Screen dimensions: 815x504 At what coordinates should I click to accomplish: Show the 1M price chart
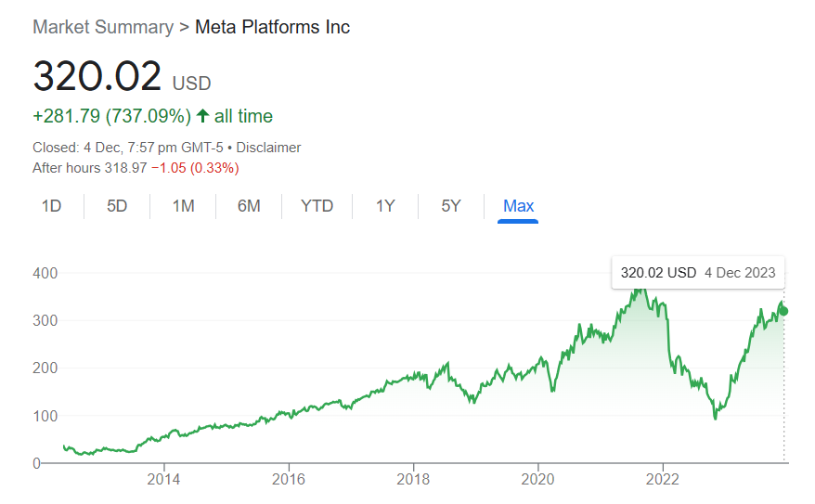click(x=183, y=206)
